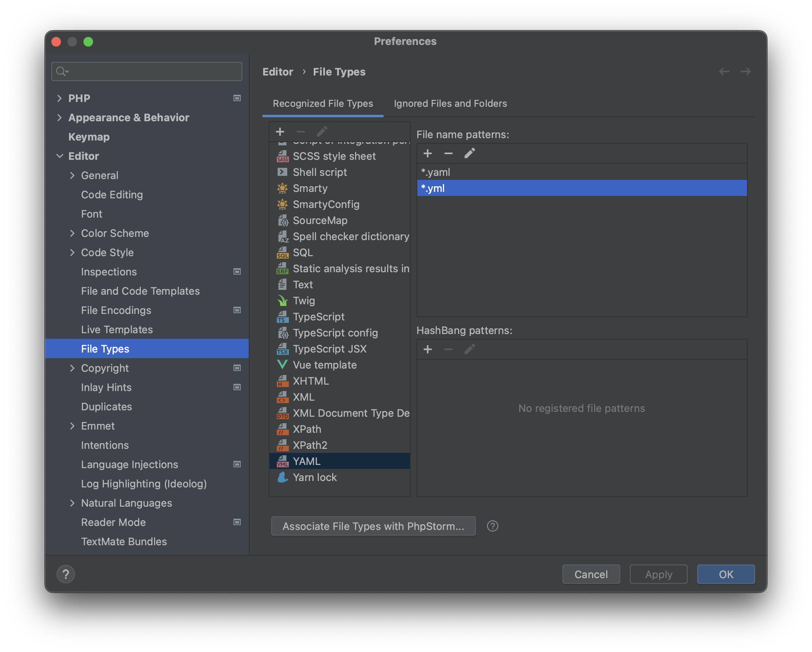This screenshot has height=652, width=812.
Task: Open the Recognized File Types tab
Action: click(x=323, y=104)
